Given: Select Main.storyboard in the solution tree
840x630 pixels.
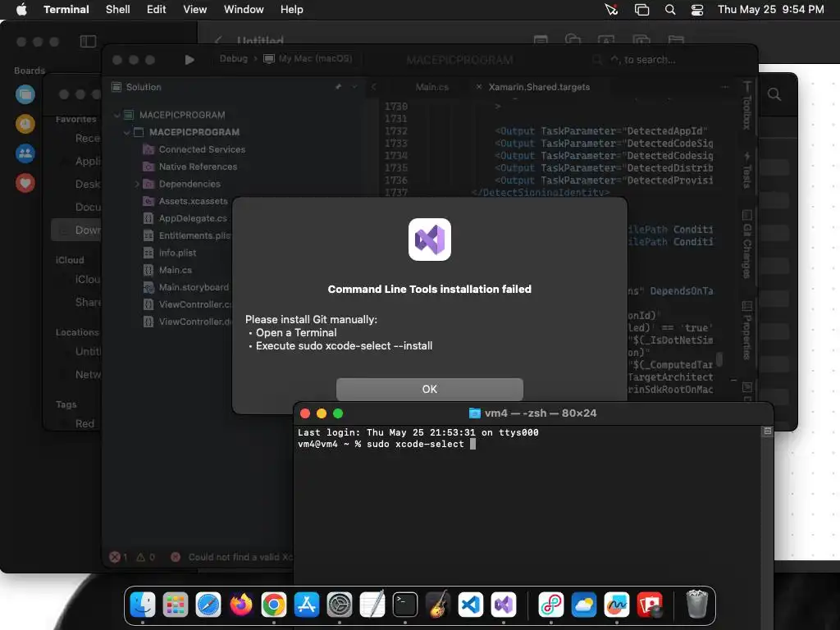Looking at the screenshot, I should tap(194, 287).
